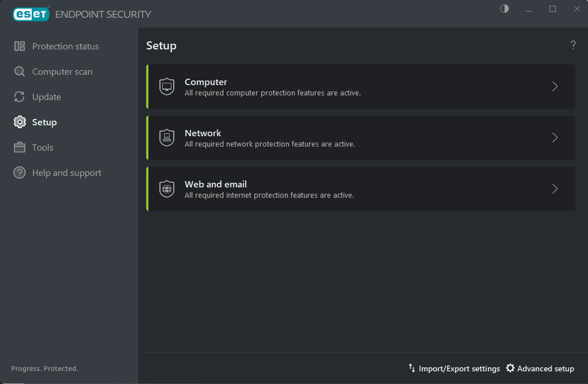Screen dimensions: 588x384
Task: Open the Protection status menu item
Action: (x=66, y=46)
